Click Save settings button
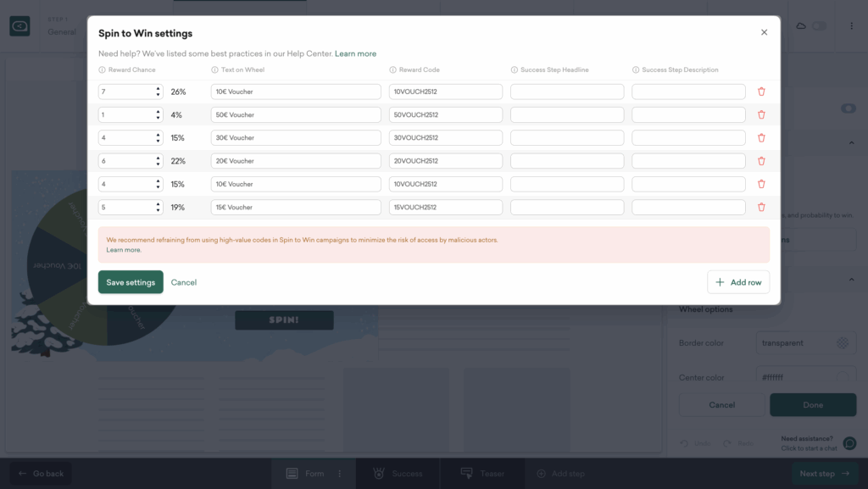The height and width of the screenshot is (489, 868). click(x=131, y=282)
